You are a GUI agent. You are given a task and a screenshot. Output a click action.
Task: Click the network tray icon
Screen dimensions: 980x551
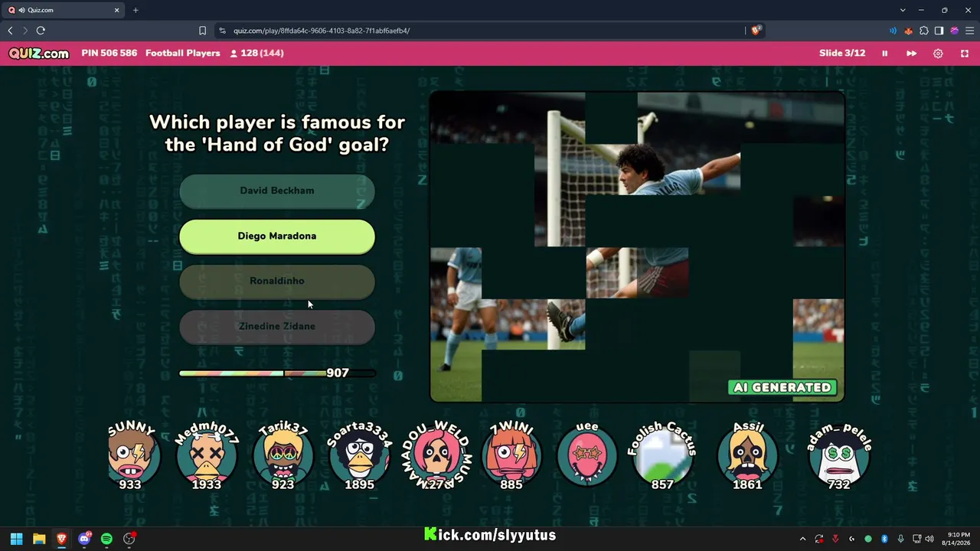(x=916, y=539)
